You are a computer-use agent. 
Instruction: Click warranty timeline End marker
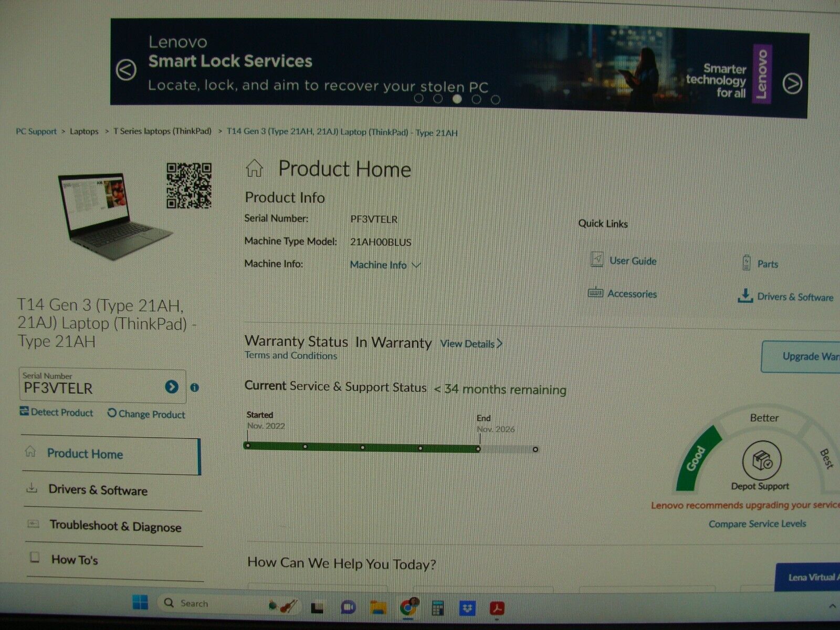478,449
